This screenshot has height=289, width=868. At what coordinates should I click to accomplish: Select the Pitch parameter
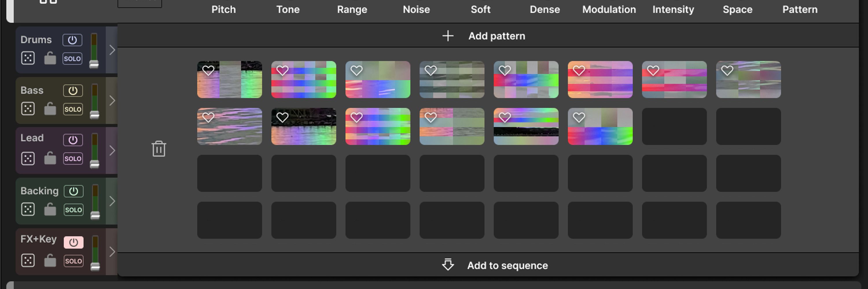(x=223, y=10)
